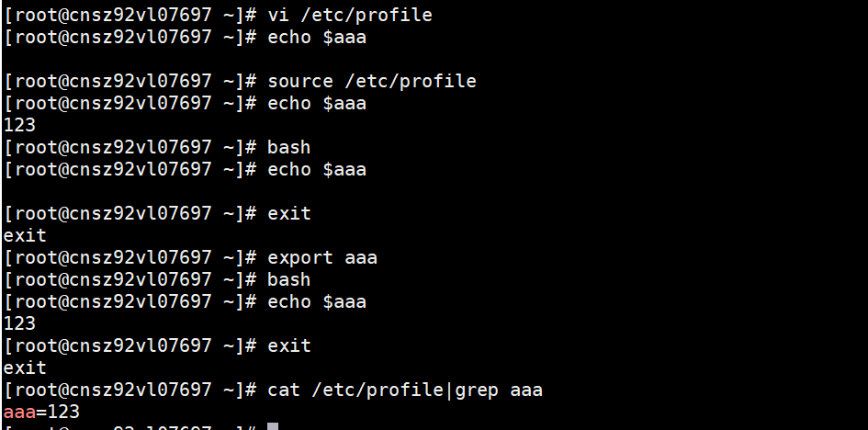Image resolution: width=868 pixels, height=430 pixels.
Task: Click the "123" output below the source command
Action: point(19,125)
